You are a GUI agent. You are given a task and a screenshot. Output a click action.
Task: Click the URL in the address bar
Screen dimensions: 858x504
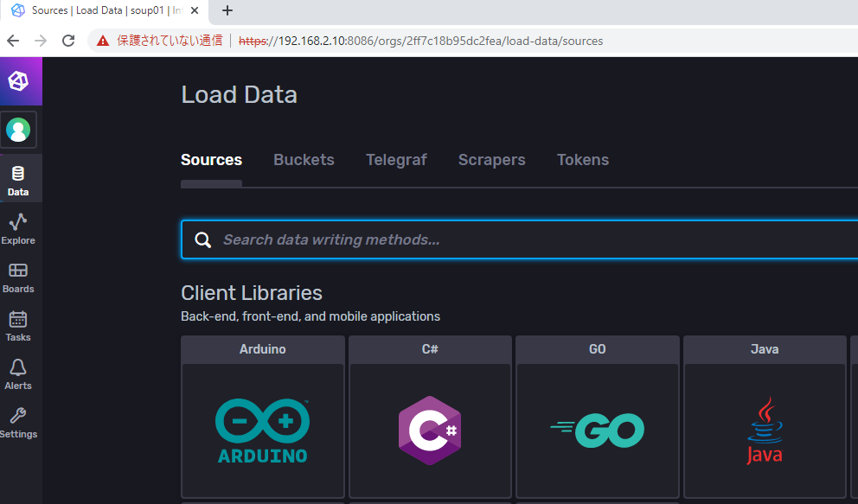(421, 41)
